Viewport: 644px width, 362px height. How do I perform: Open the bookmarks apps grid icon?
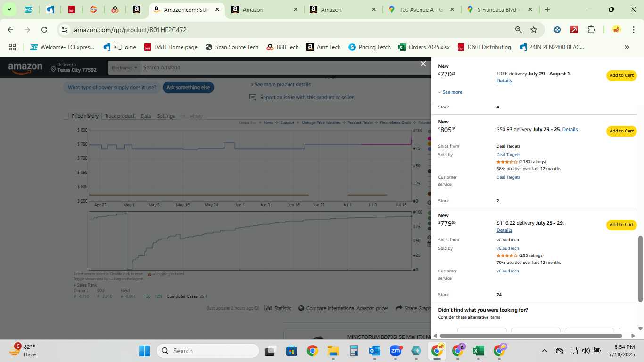[x=12, y=47]
